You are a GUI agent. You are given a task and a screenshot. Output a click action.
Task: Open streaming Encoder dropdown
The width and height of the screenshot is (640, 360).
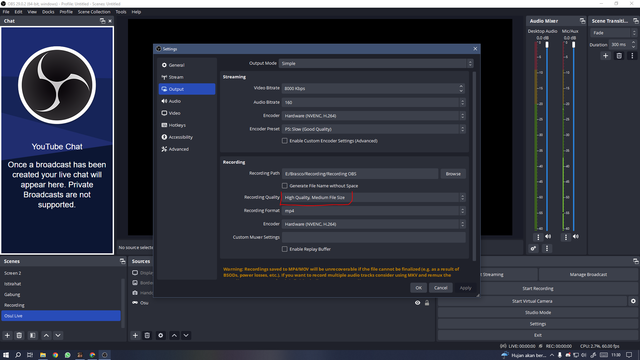(x=373, y=116)
